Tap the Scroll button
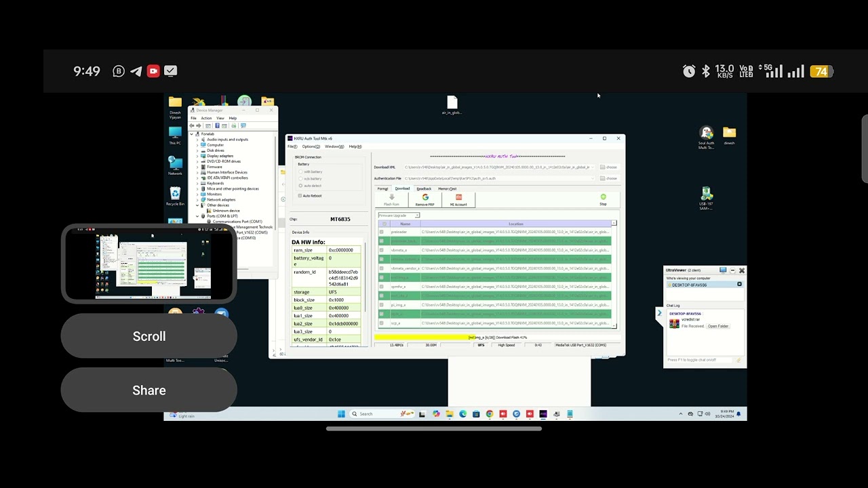This screenshot has height=488, width=868. [149, 336]
